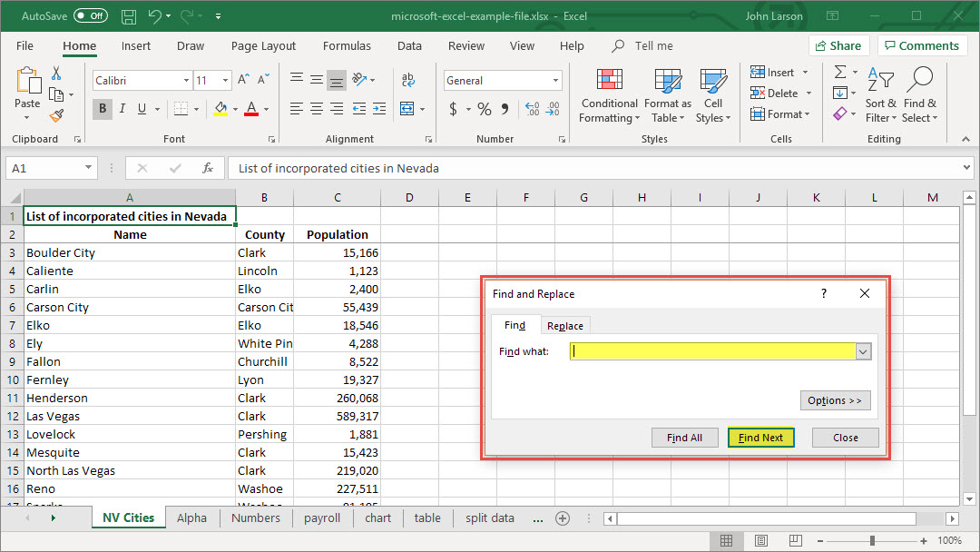Open the font name Calibri dropdown
The height and width of the screenshot is (552, 980).
point(186,81)
